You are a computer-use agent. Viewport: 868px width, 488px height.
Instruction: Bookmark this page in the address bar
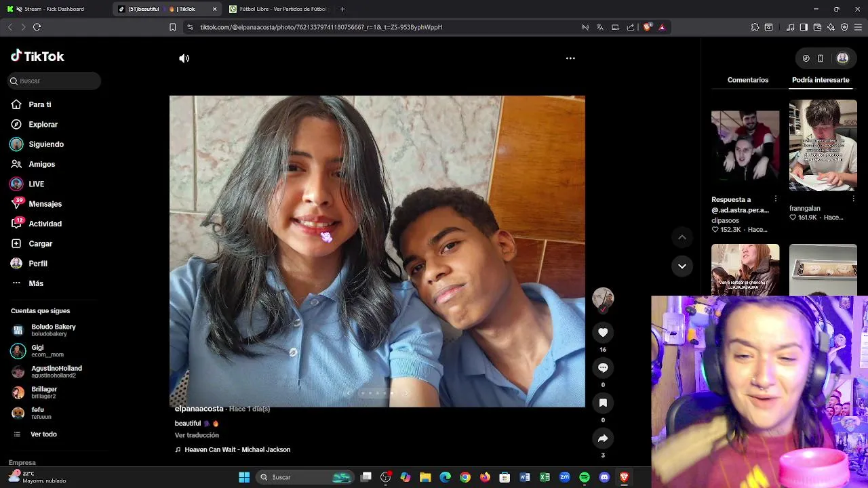[172, 27]
